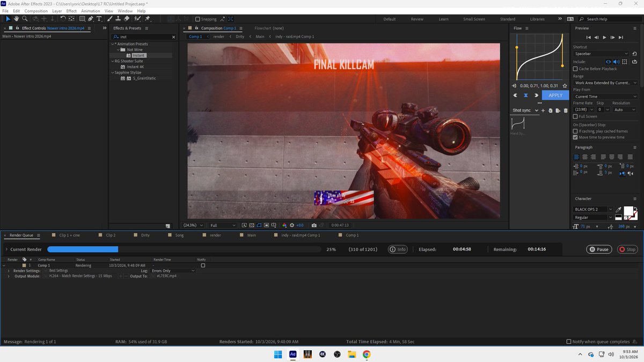Open the Log Errors Only dropdown
The image size is (644, 362).
coord(173,271)
